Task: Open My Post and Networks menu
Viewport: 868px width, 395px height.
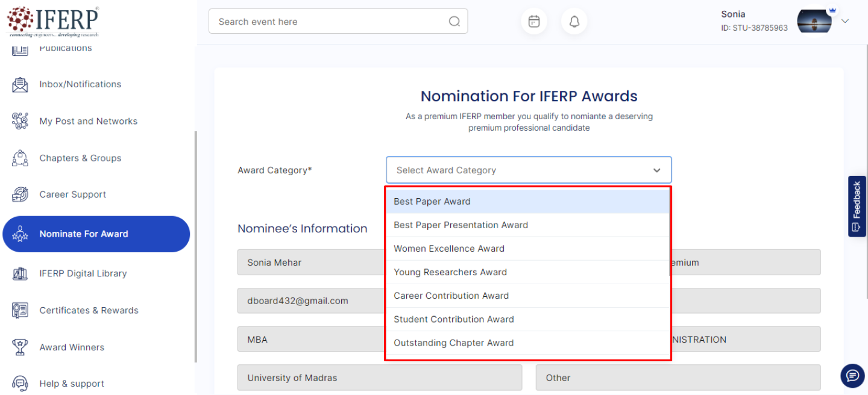Action: coord(88,121)
